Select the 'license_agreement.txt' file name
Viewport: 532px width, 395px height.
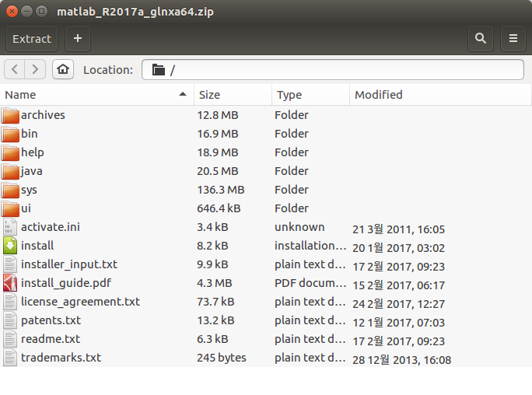coord(80,302)
